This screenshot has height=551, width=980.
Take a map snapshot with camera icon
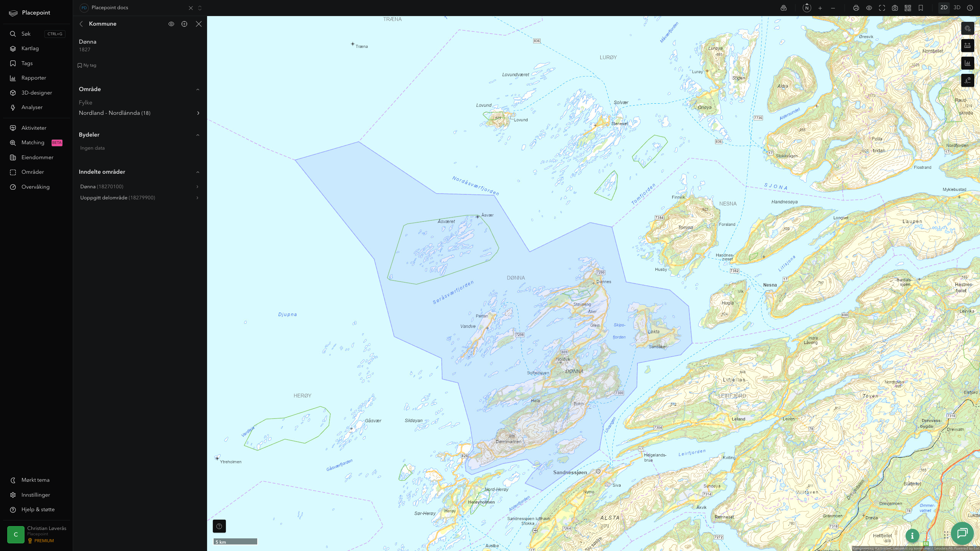tap(895, 8)
